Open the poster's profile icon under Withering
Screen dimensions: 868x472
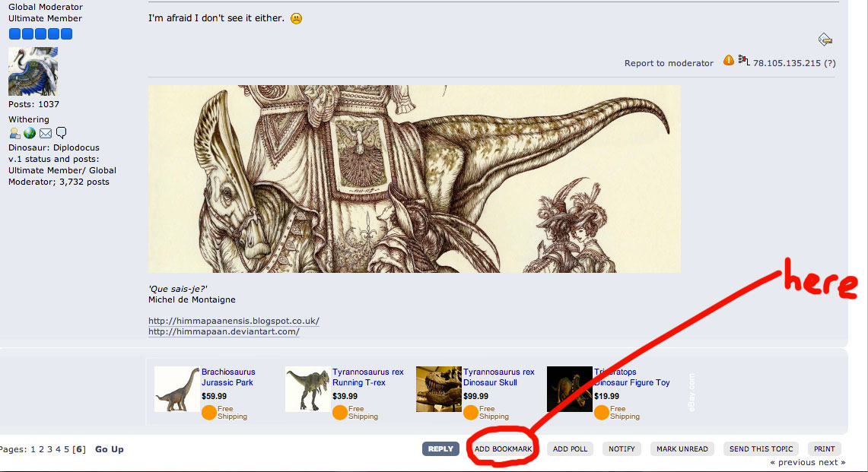(14, 133)
